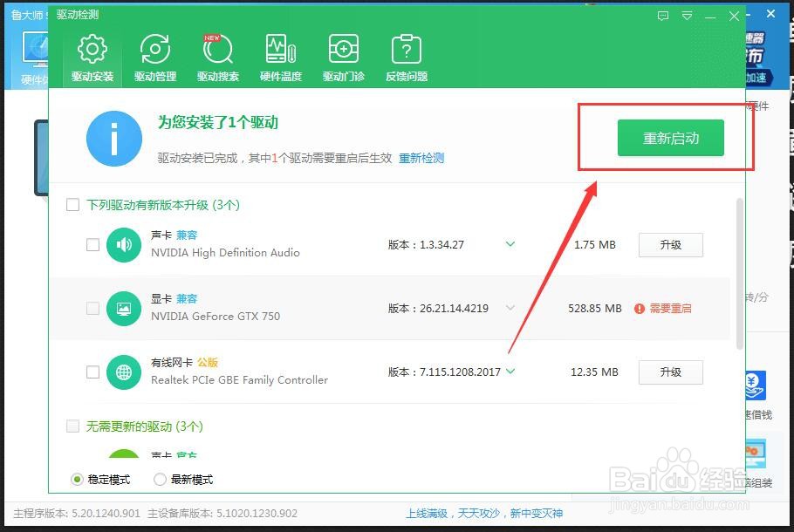The height and width of the screenshot is (532, 794).
Task: Click the green 重新启动 button
Action: point(670,138)
